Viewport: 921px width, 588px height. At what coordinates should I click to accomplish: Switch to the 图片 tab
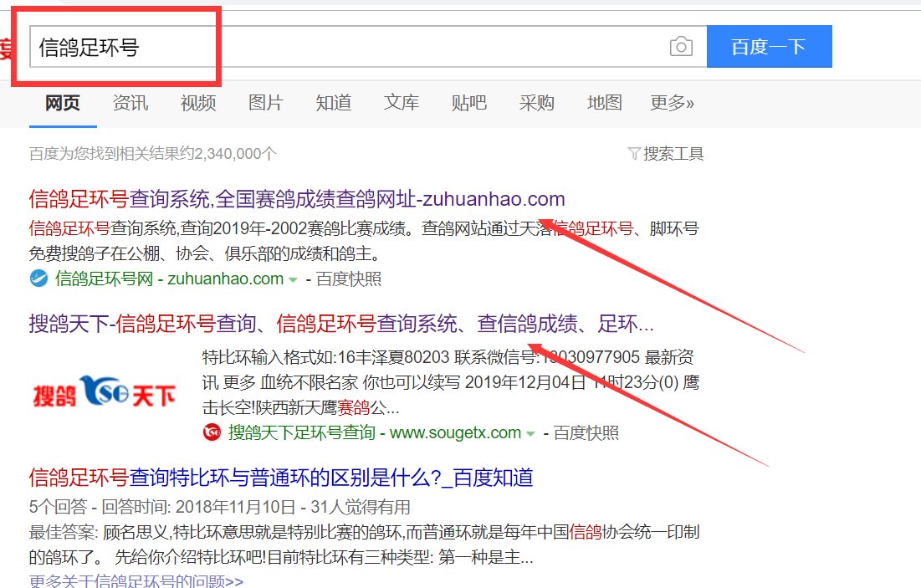[x=265, y=103]
